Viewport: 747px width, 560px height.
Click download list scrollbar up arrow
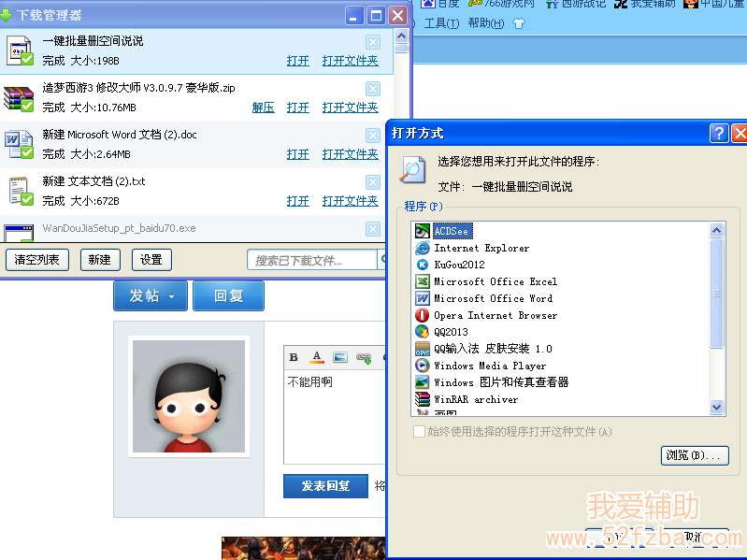pos(402,36)
